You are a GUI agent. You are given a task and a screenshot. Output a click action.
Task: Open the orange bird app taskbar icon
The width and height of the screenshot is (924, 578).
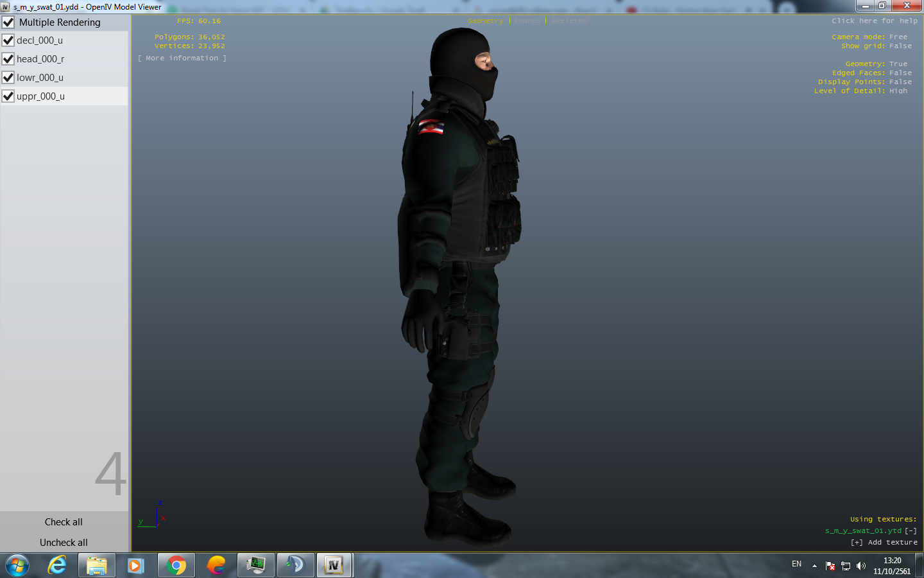[216, 566]
